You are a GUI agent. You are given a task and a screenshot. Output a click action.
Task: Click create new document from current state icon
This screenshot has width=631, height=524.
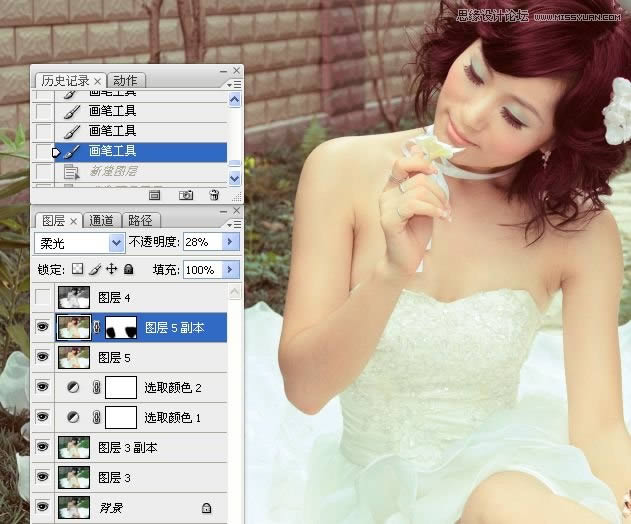coord(155,195)
